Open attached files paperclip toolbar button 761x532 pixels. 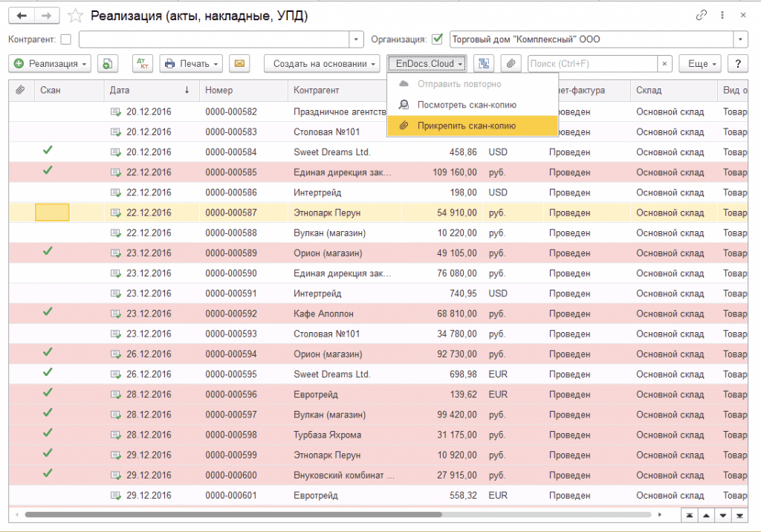pos(511,64)
